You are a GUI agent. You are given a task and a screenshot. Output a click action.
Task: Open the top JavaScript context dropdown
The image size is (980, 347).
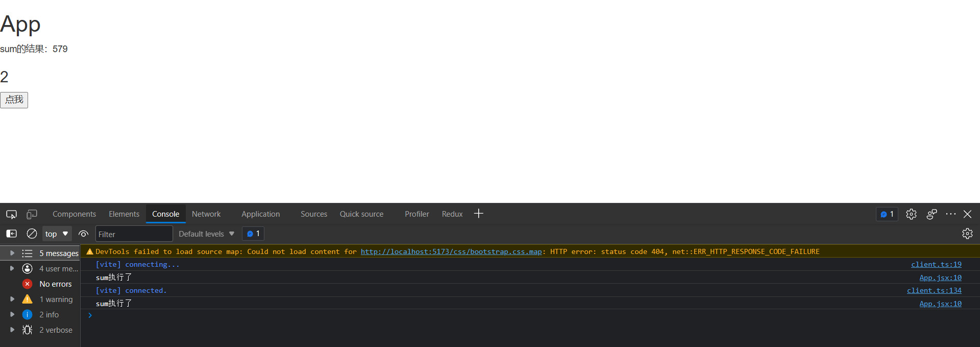57,234
